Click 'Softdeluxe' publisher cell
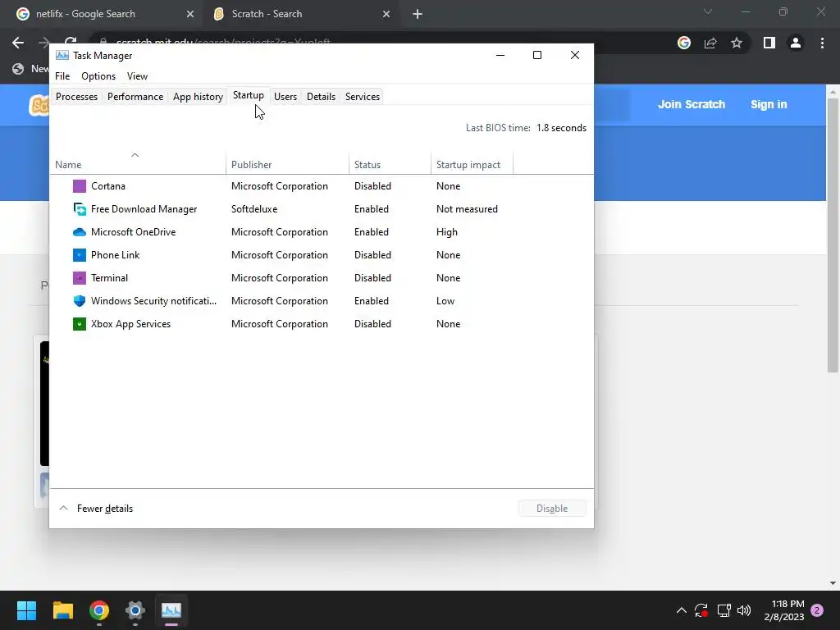 254,209
